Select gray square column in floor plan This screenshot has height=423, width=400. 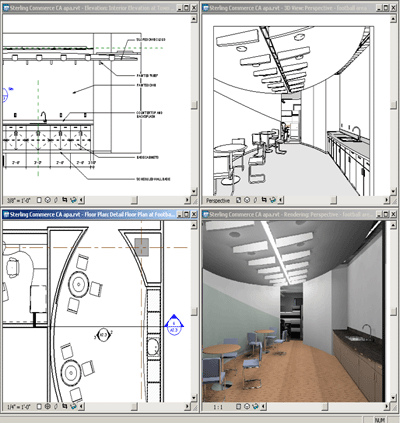tap(142, 247)
